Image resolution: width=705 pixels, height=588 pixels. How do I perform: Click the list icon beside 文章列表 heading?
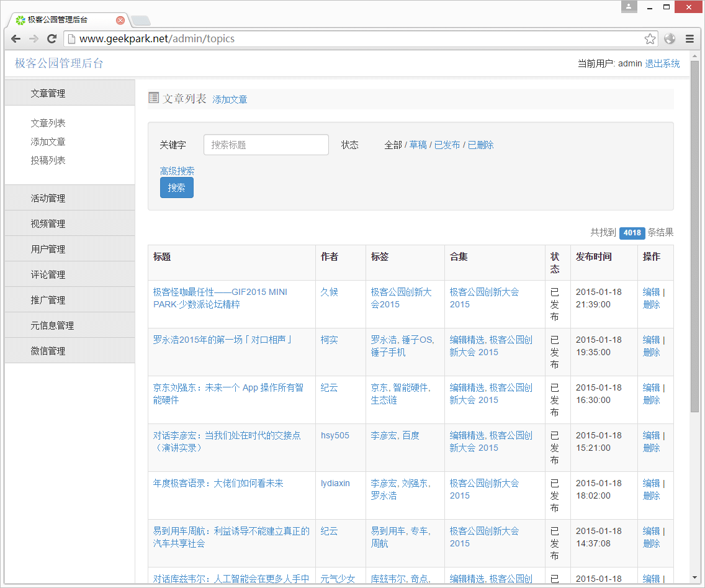click(x=154, y=97)
